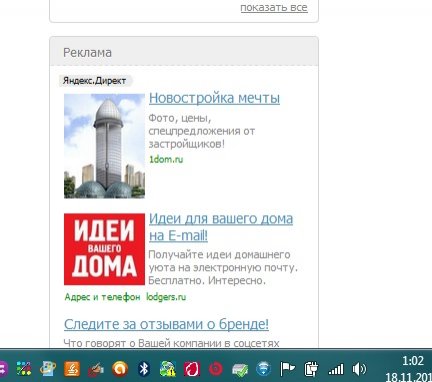
Task: Click the 'Фото, цены, спецпредложения' ad description
Action: [x=202, y=131]
